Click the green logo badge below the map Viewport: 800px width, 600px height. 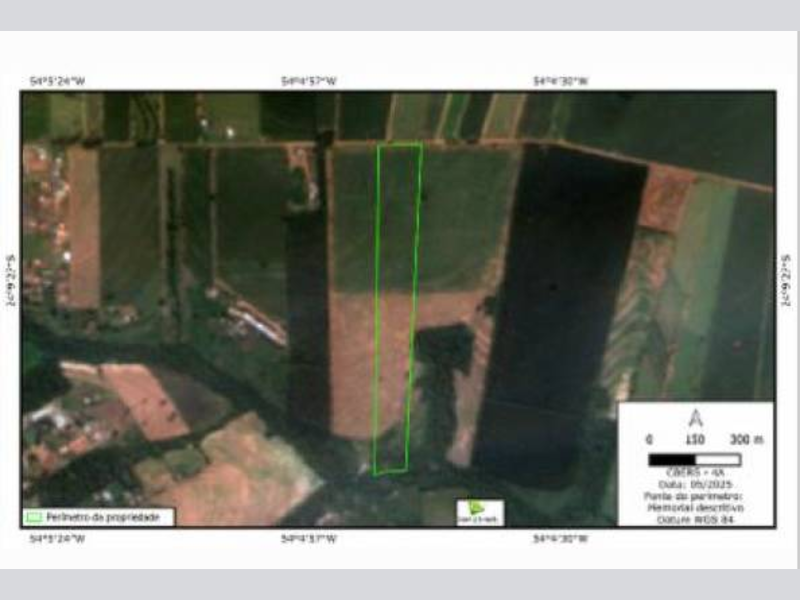click(480, 512)
